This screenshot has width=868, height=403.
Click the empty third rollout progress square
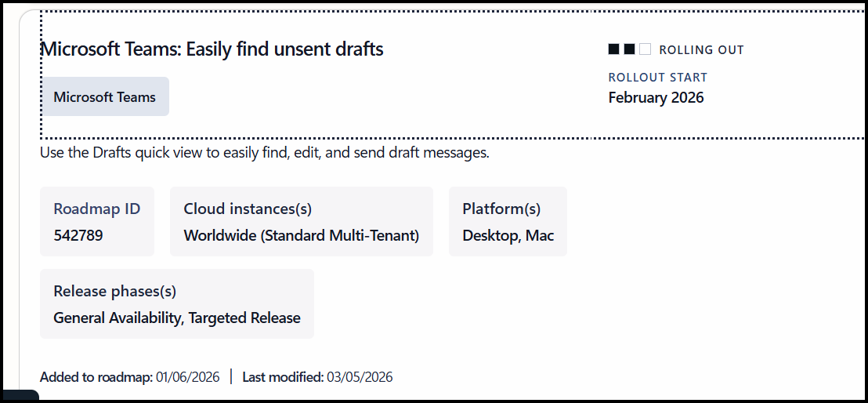point(645,49)
